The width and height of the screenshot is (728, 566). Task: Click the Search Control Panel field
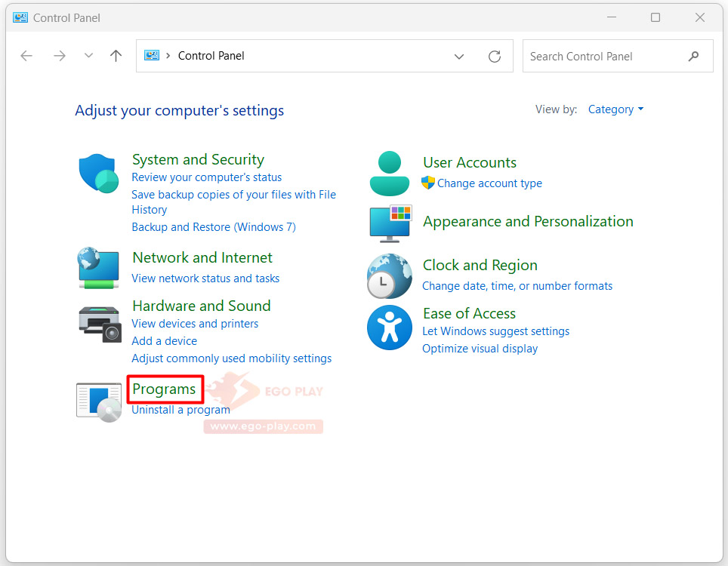pyautogui.click(x=604, y=57)
